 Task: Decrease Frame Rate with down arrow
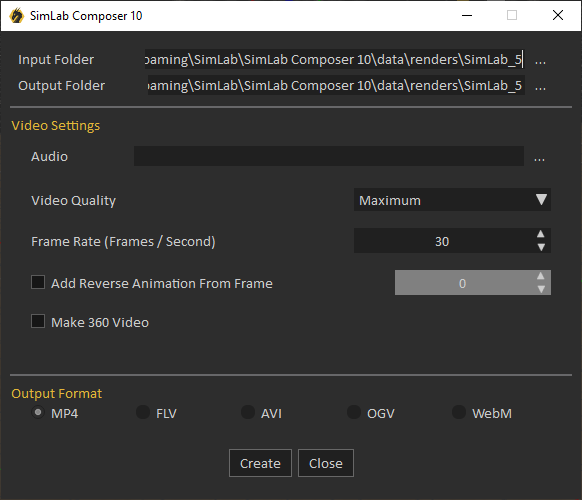click(541, 247)
